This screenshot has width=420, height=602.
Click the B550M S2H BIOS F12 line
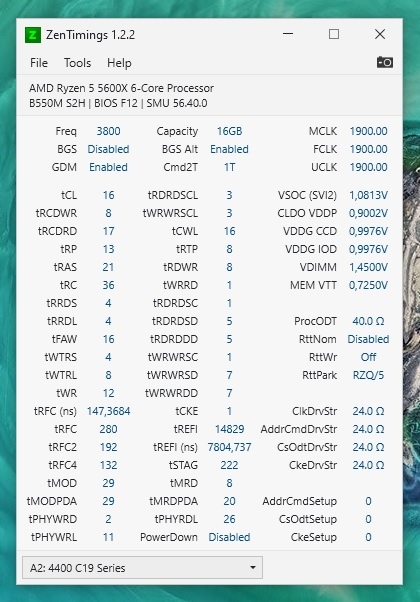coord(118,103)
